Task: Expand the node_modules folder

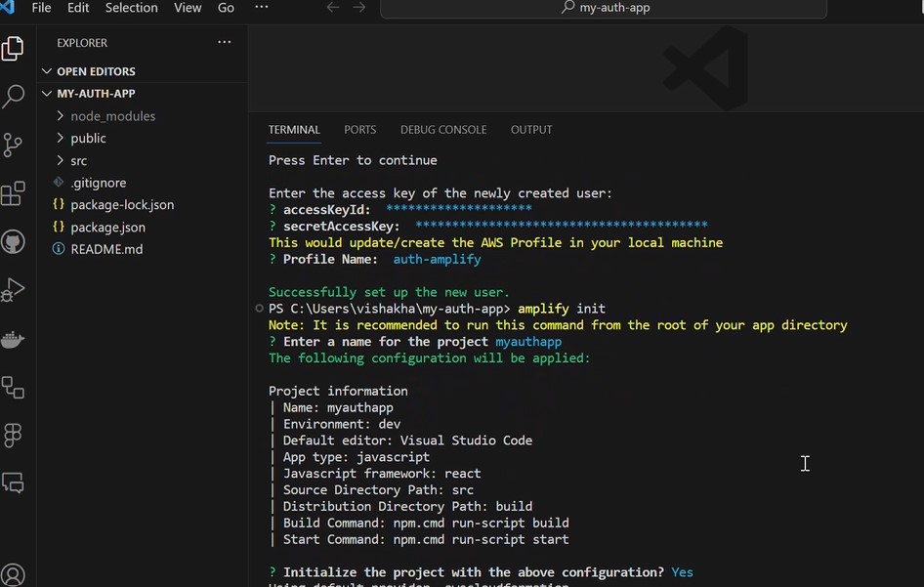Action: [59, 115]
